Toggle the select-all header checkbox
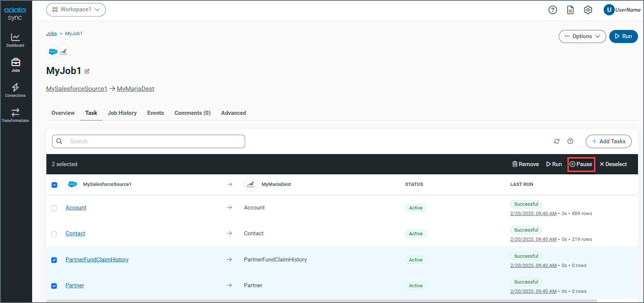The image size is (644, 303). [x=55, y=185]
